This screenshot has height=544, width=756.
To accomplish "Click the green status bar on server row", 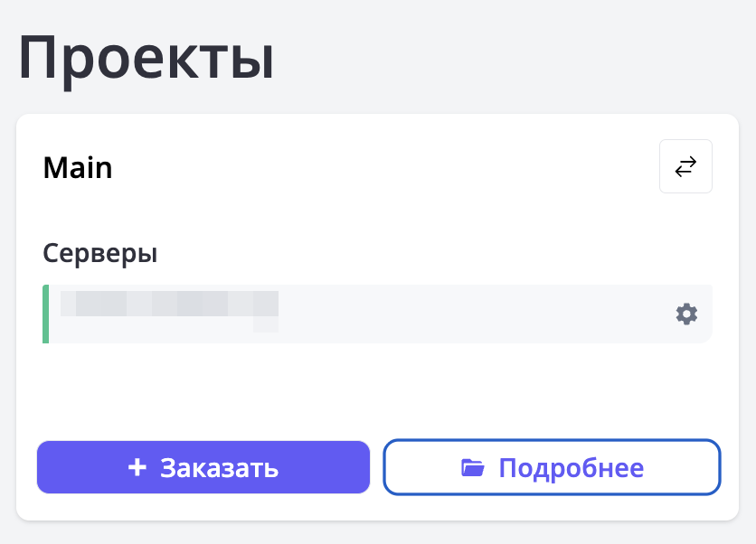I will point(45,314).
